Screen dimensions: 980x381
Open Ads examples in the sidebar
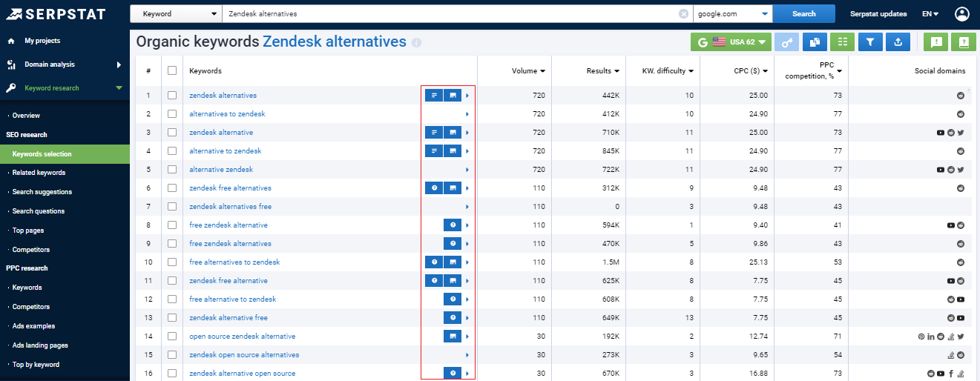point(33,326)
